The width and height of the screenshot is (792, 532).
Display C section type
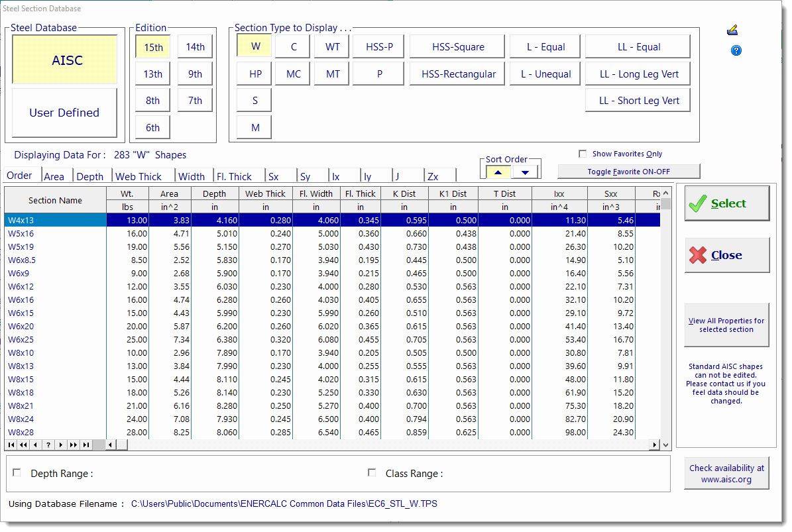293,46
